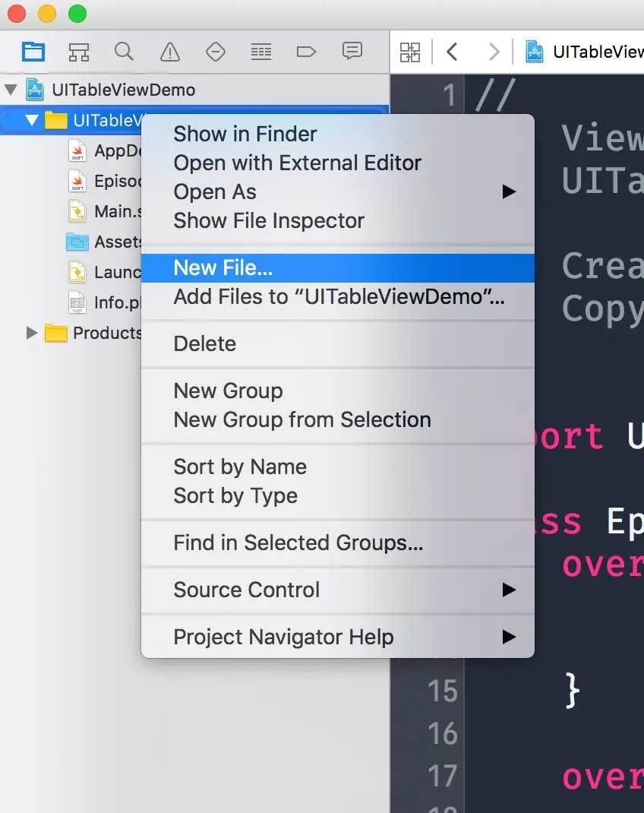Click line number 15 in the gutter
This screenshot has width=644, height=813.
point(443,691)
